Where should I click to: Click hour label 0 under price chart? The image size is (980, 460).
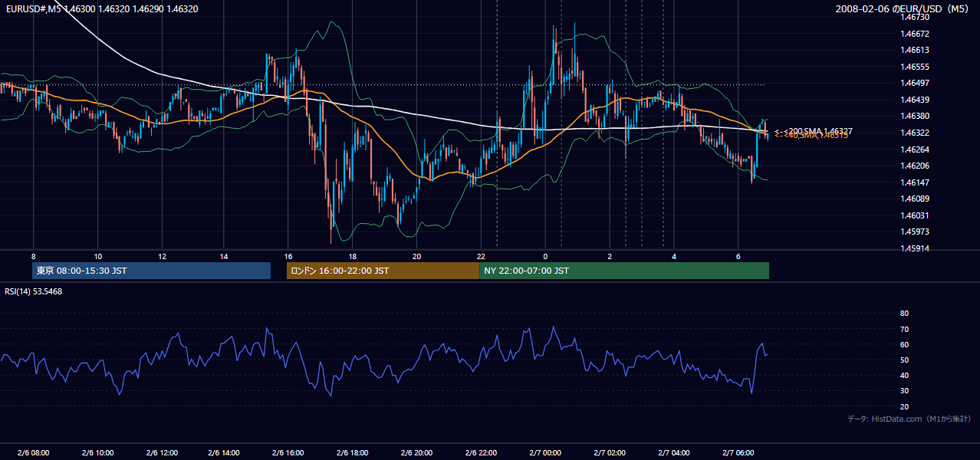(545, 256)
